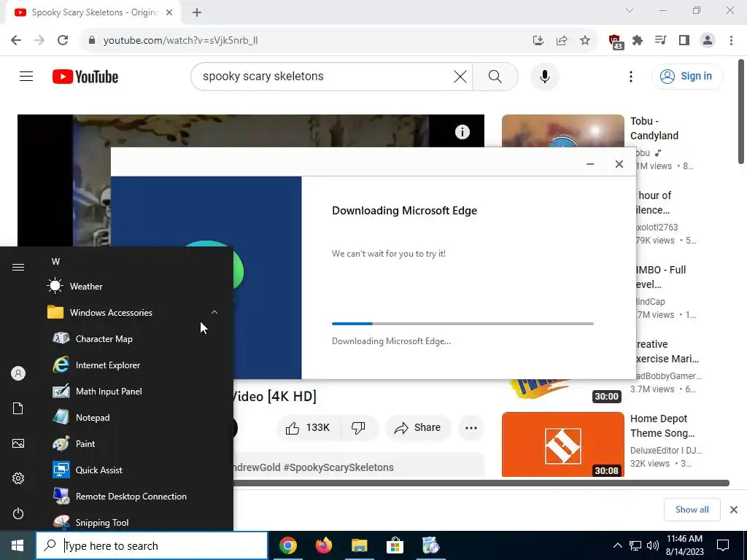The height and width of the screenshot is (560, 747).
Task: Open File Explorer from taskbar
Action: coord(359,545)
